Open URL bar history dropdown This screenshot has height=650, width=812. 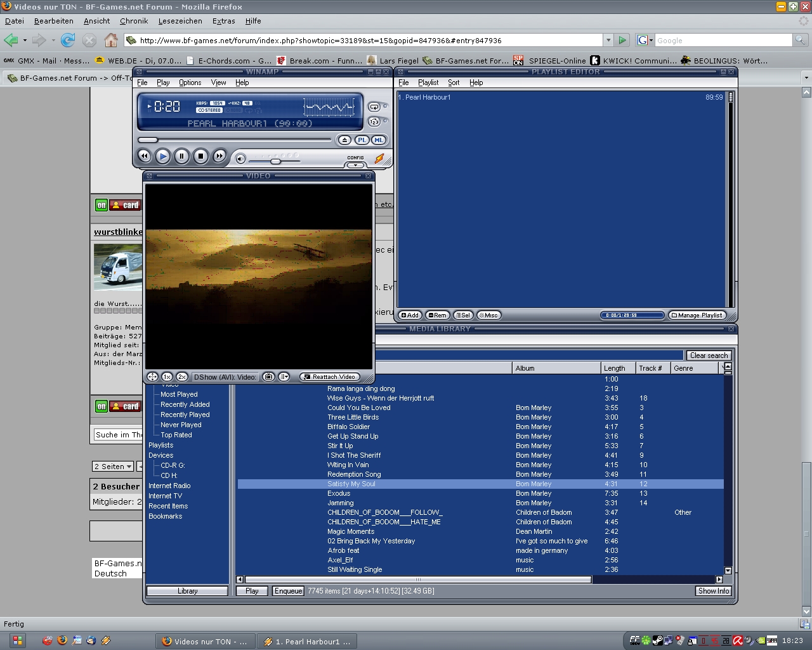pos(608,40)
